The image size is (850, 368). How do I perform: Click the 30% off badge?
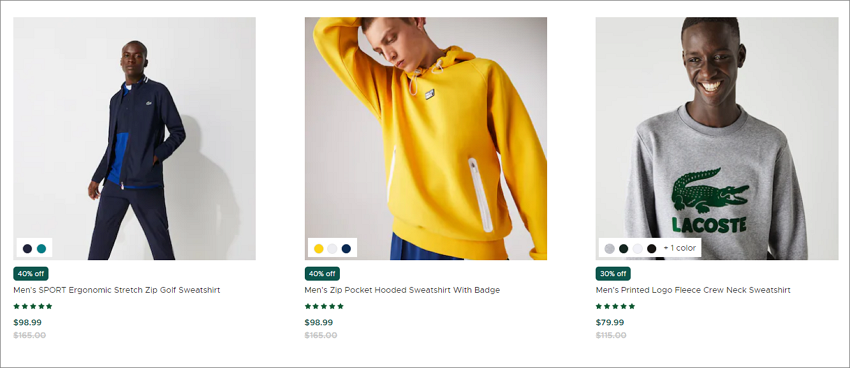(613, 274)
